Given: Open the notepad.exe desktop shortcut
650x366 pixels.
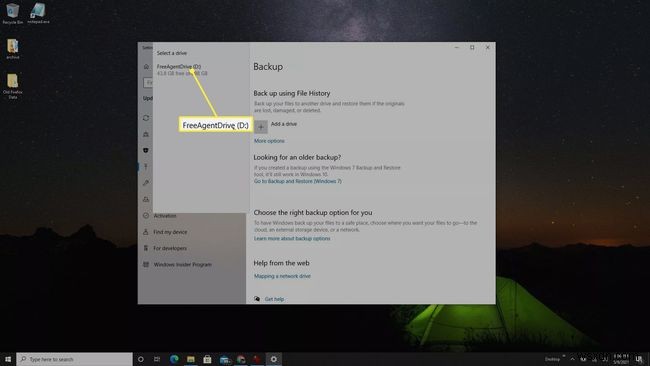Looking at the screenshot, I should [x=38, y=13].
